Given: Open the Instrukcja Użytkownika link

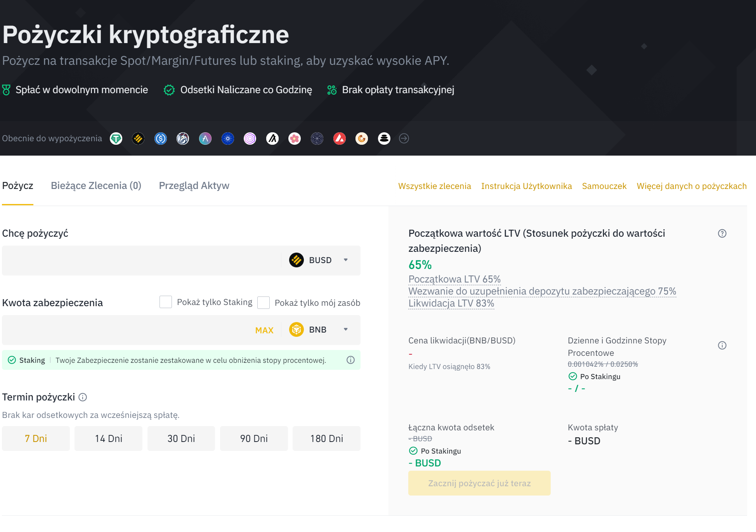Looking at the screenshot, I should (x=526, y=186).
